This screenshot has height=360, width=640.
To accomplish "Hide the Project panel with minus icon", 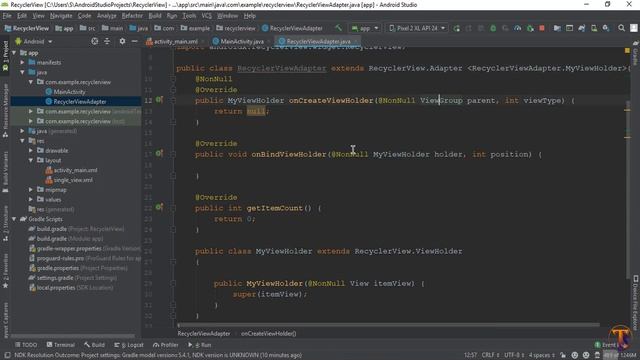I will (x=134, y=41).
